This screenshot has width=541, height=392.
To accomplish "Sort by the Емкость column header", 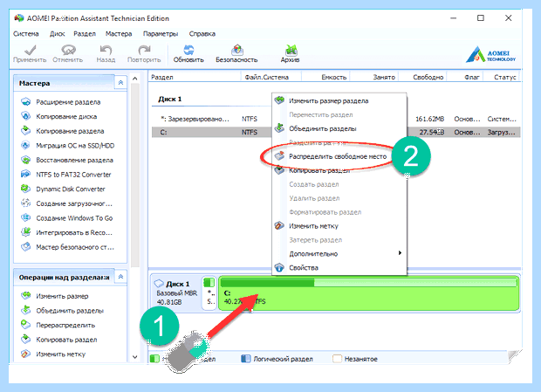I will tap(326, 77).
